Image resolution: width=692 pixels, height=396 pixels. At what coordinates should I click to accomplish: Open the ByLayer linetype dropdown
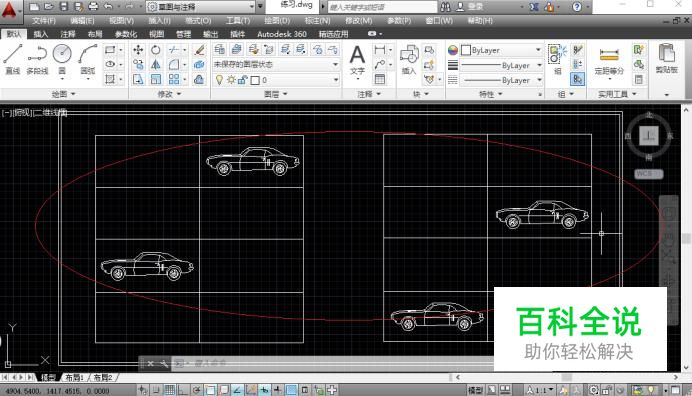[x=501, y=80]
